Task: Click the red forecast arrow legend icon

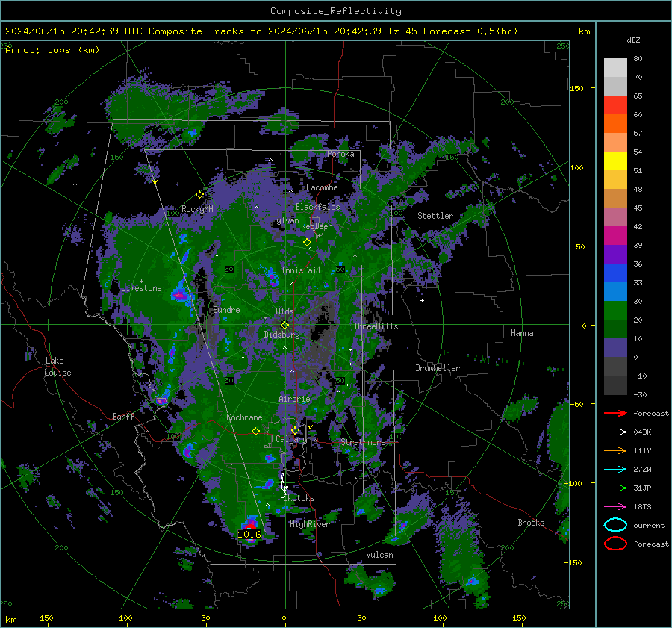Action: point(615,413)
